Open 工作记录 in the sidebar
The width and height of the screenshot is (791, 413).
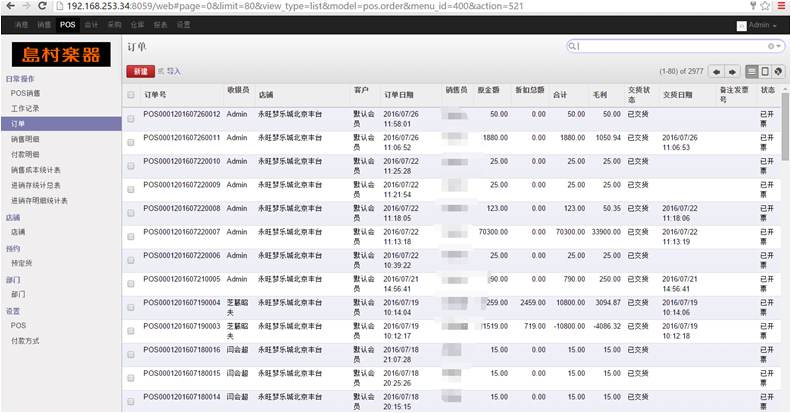point(25,108)
